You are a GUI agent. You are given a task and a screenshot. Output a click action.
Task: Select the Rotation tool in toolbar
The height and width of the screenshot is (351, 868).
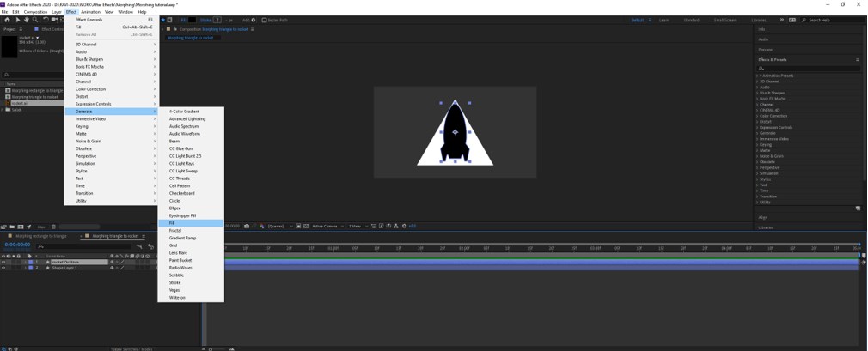point(46,20)
